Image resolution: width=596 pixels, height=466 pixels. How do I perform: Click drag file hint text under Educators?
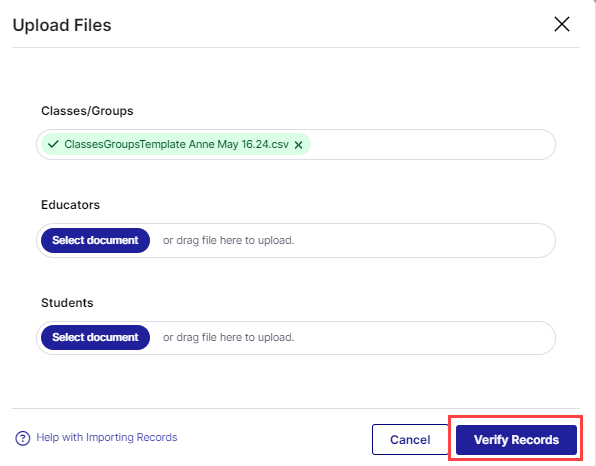[228, 240]
